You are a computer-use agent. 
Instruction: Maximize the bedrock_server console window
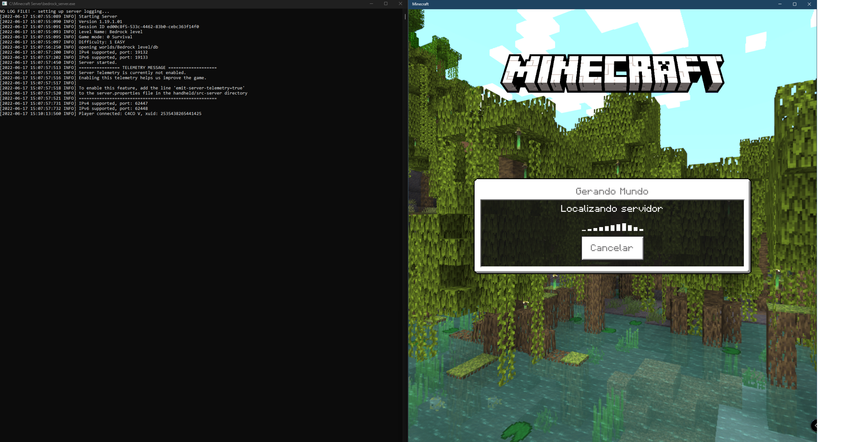point(386,3)
